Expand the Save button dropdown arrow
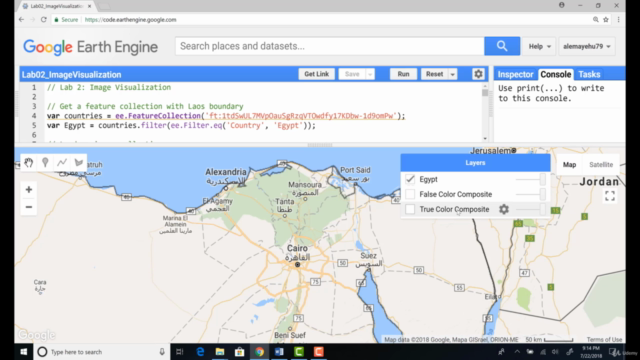 click(x=370, y=74)
